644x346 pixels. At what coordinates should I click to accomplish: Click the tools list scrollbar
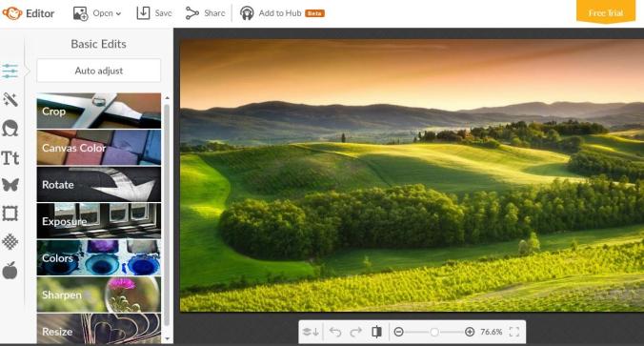point(167,214)
